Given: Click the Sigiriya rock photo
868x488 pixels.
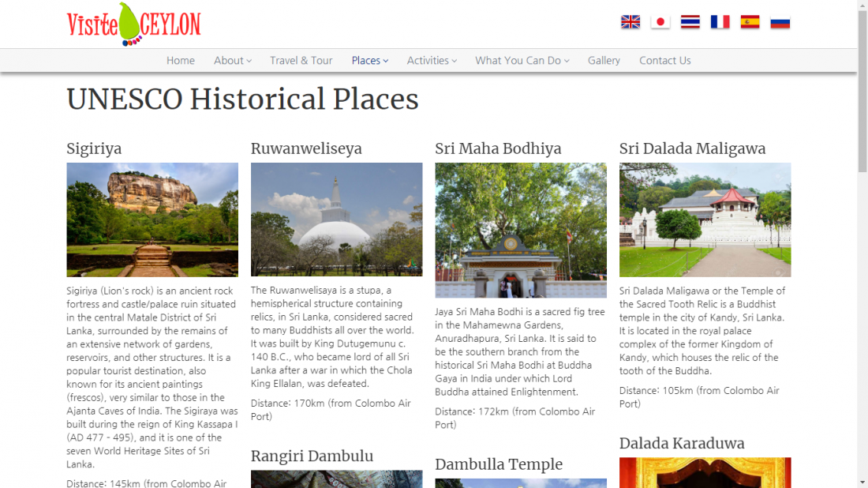Looking at the screenshot, I should click(x=152, y=220).
